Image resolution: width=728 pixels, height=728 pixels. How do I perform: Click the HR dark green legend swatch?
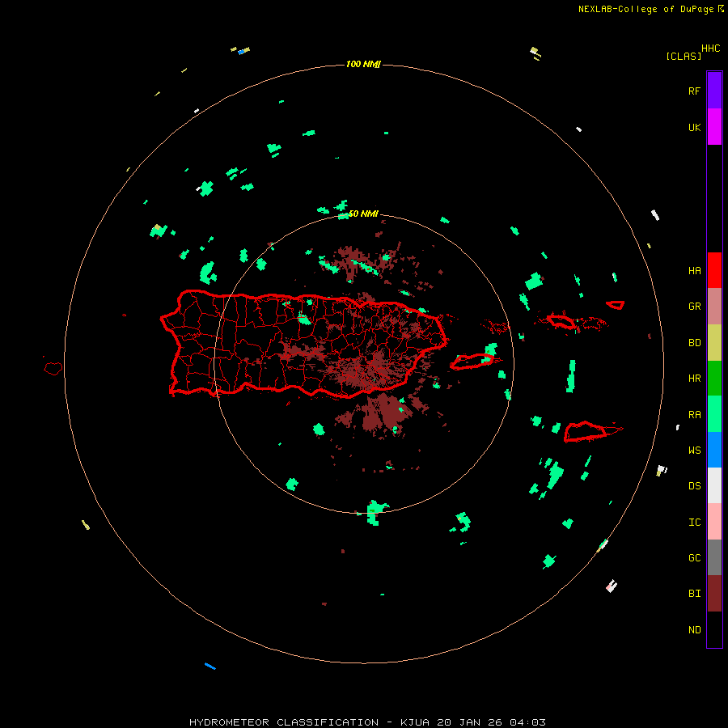tap(714, 379)
